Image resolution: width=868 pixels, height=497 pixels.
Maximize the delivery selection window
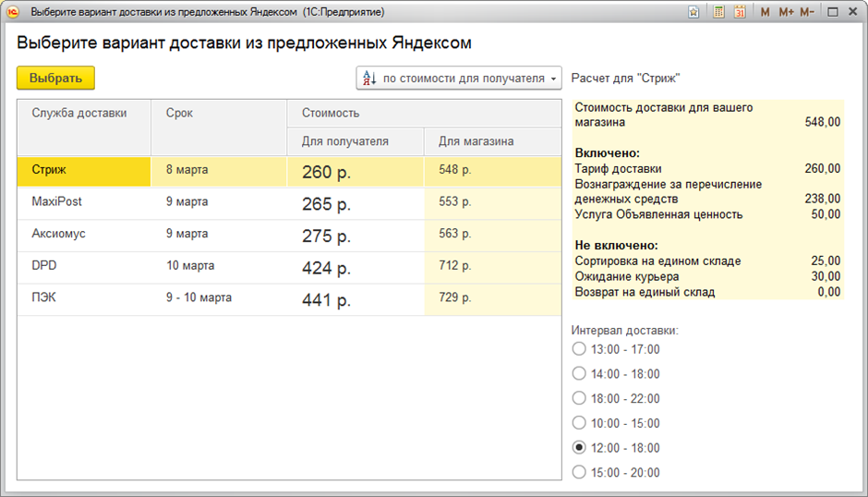(832, 12)
